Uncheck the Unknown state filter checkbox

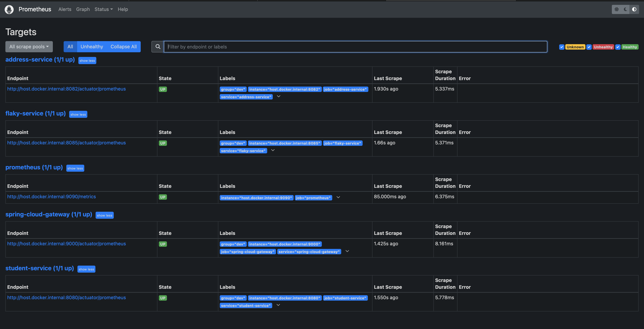562,47
